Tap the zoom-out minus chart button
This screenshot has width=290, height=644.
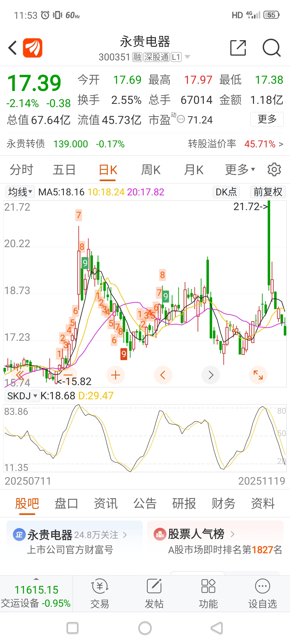(68, 375)
